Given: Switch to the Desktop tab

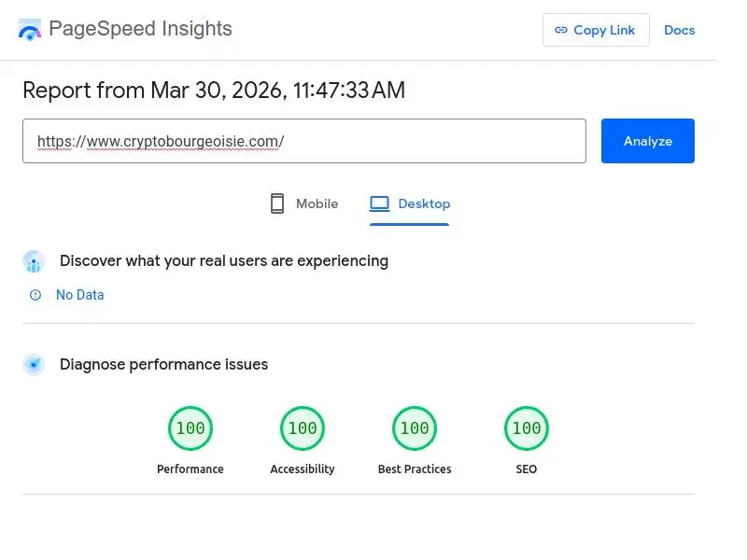Looking at the screenshot, I should pos(409,203).
